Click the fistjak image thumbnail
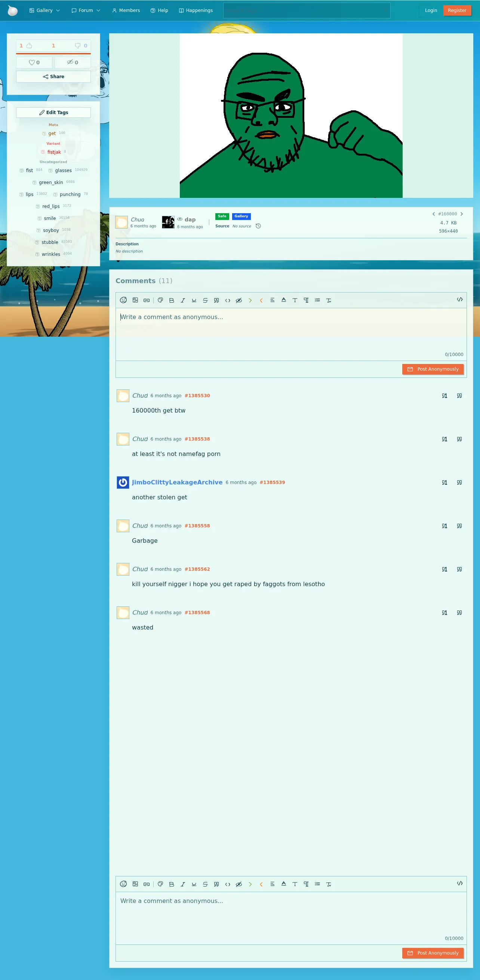This screenshot has width=480, height=980. (x=291, y=116)
